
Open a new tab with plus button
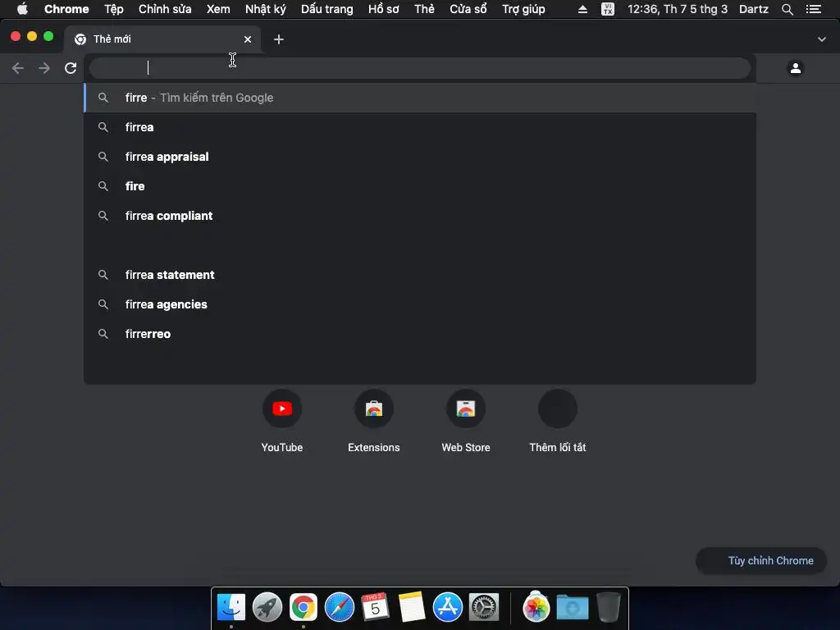tap(279, 39)
